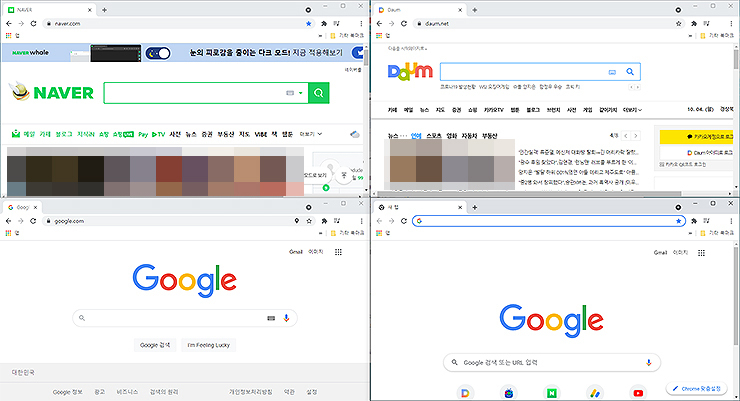The image size is (740, 401).
Task: Open the Apps bookmark icon in Naver window
Action: click(8, 35)
